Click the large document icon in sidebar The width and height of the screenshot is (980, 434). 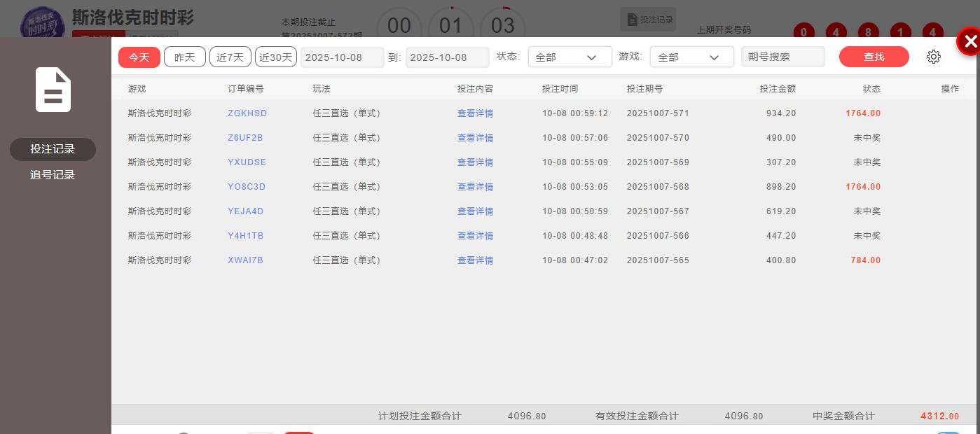click(x=53, y=90)
